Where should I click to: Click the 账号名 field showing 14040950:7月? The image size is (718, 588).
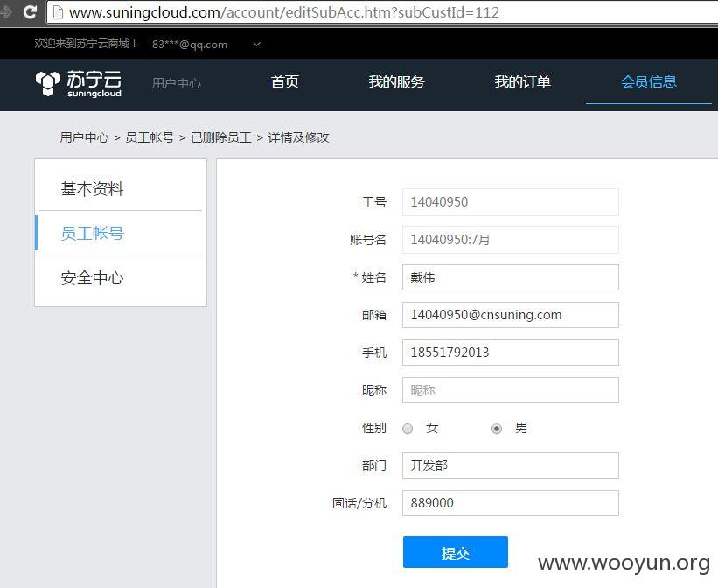511,240
